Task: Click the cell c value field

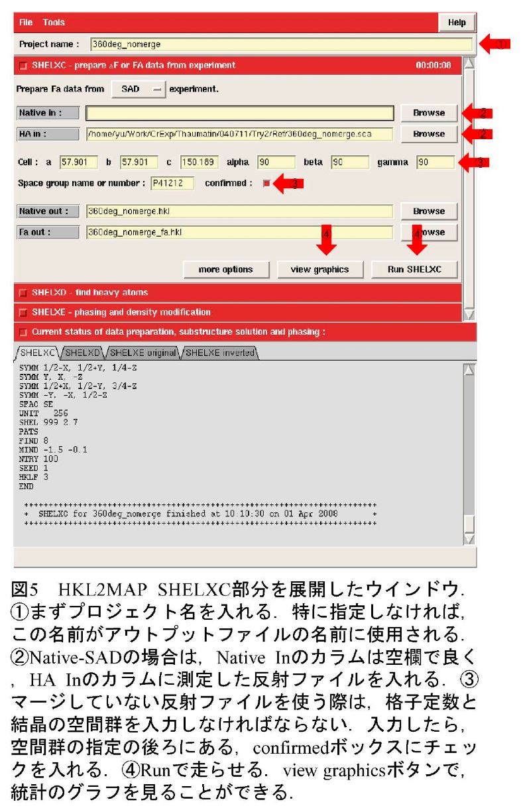Action: 200,162
